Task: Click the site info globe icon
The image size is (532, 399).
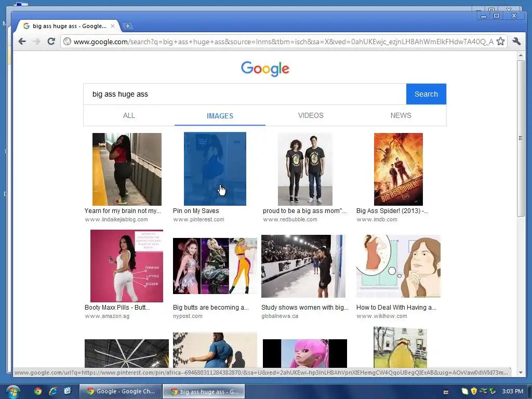Action: 67,42
